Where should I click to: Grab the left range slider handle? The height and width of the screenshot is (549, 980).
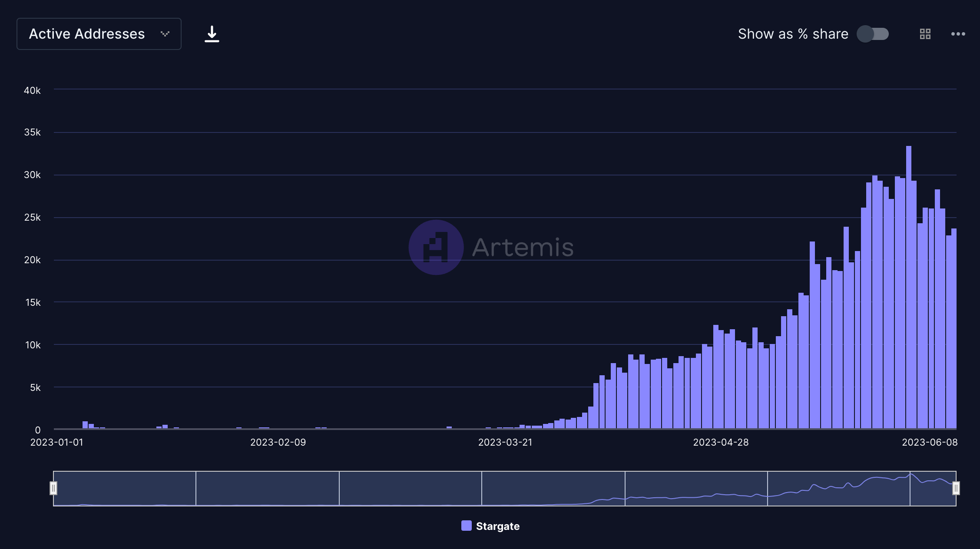click(53, 488)
